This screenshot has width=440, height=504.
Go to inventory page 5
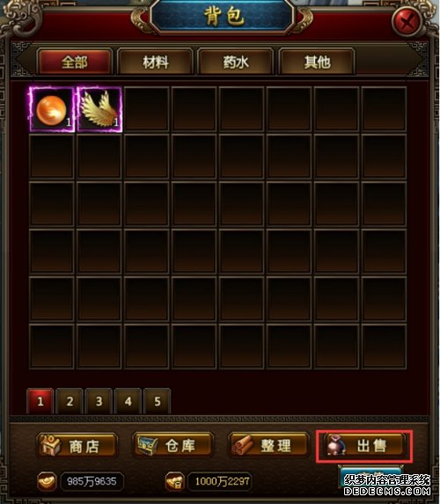point(158,401)
